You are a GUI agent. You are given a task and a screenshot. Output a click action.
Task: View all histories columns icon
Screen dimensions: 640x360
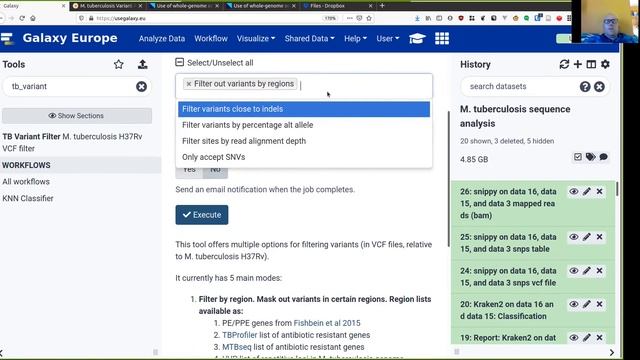click(591, 64)
